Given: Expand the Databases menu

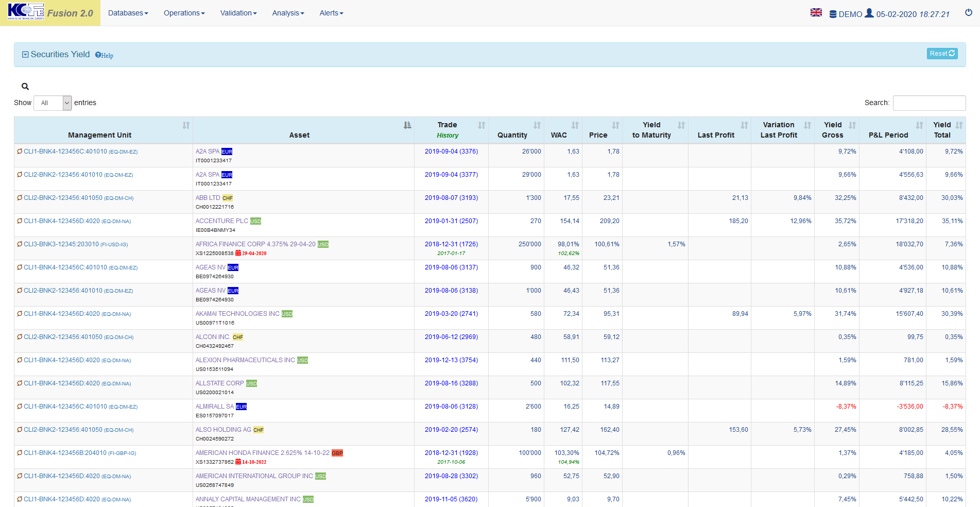Looking at the screenshot, I should [x=128, y=13].
